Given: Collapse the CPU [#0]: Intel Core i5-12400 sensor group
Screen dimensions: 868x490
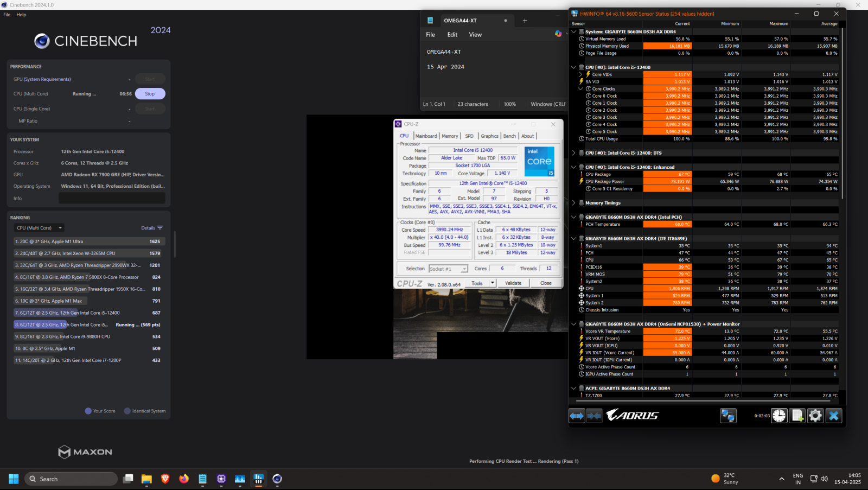Looking at the screenshot, I should click(x=574, y=67).
